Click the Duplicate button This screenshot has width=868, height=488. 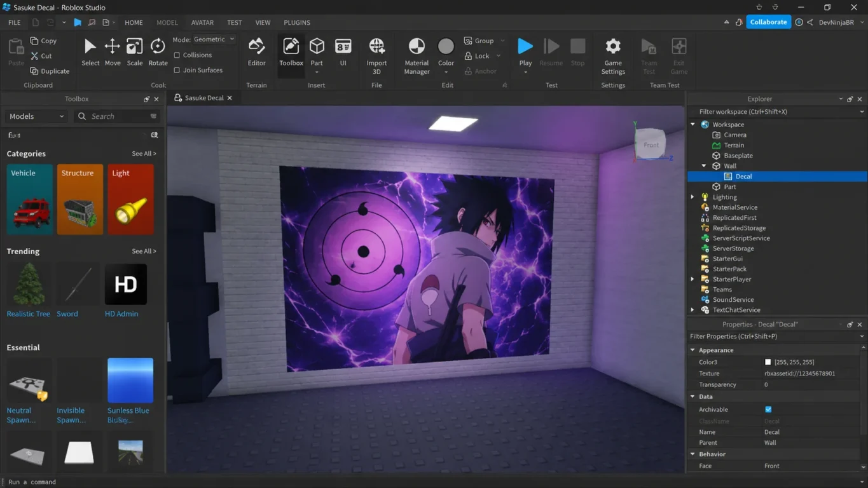(x=50, y=71)
